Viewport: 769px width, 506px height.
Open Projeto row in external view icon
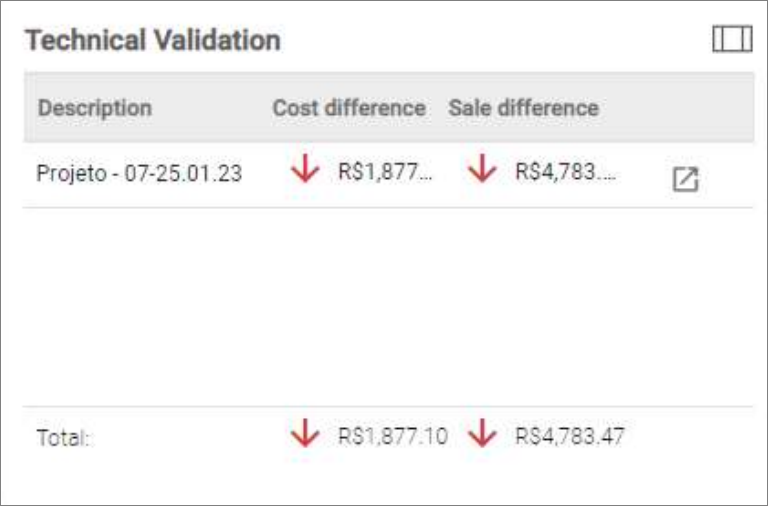pyautogui.click(x=685, y=179)
